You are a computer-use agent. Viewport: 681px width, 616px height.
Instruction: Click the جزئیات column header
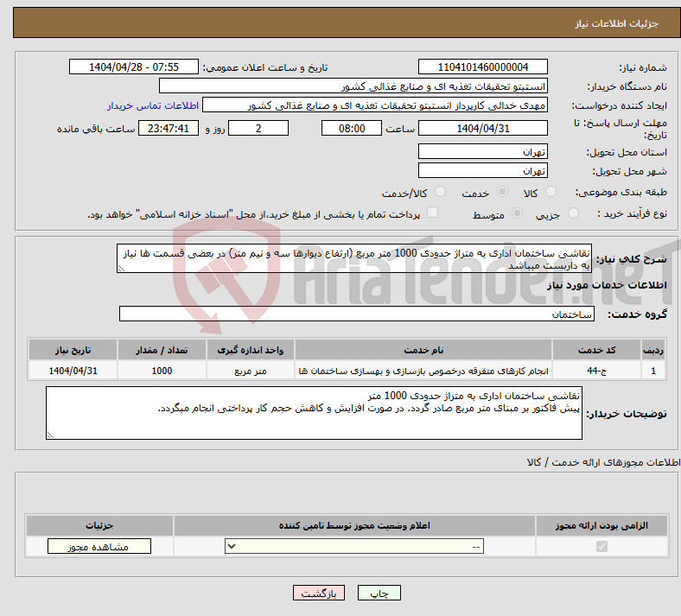pos(99,525)
